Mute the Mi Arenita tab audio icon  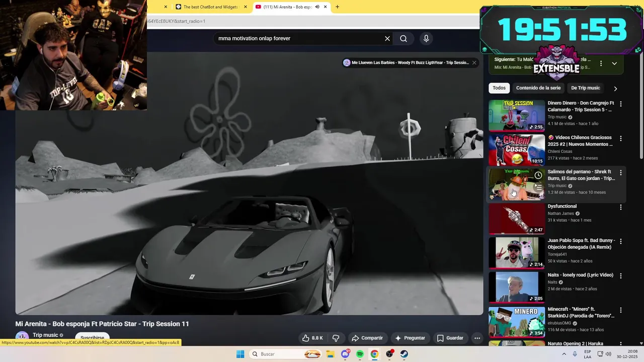[317, 7]
